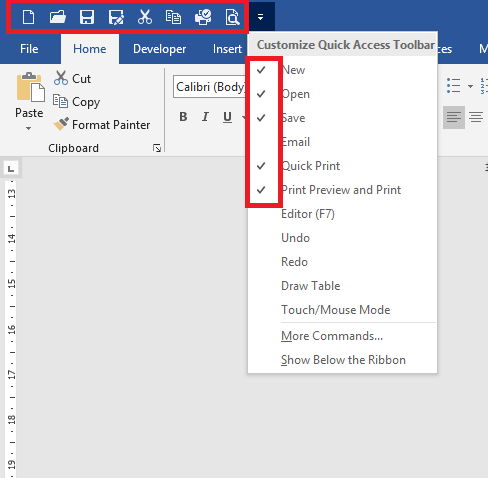Toggle Italic formatting
This screenshot has width=488, height=478.
click(205, 117)
